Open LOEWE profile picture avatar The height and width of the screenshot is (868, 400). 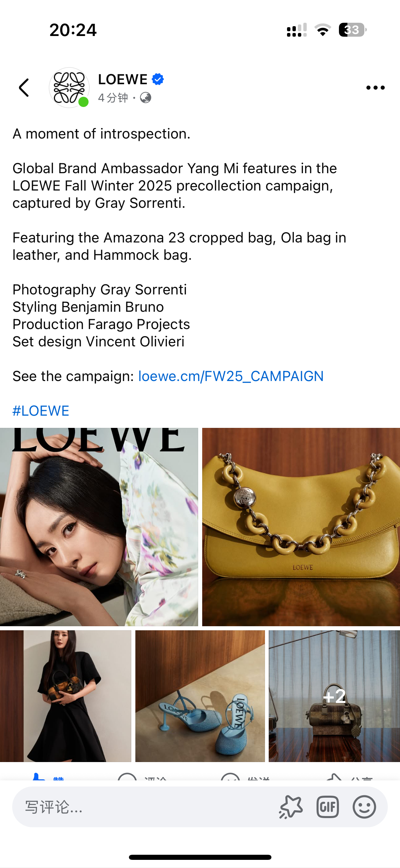tap(69, 88)
